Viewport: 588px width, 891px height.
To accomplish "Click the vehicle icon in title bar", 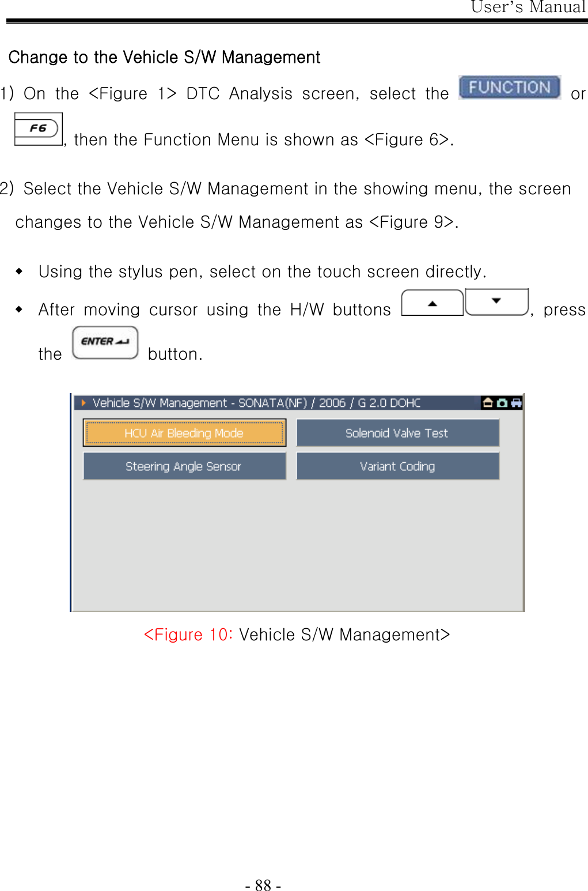I will 516,403.
